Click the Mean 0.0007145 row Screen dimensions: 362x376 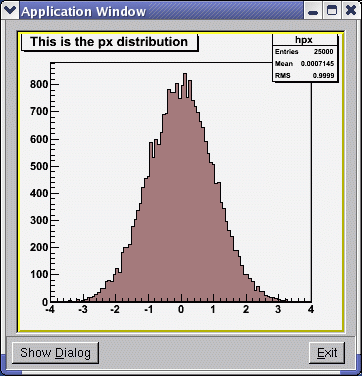pos(304,64)
